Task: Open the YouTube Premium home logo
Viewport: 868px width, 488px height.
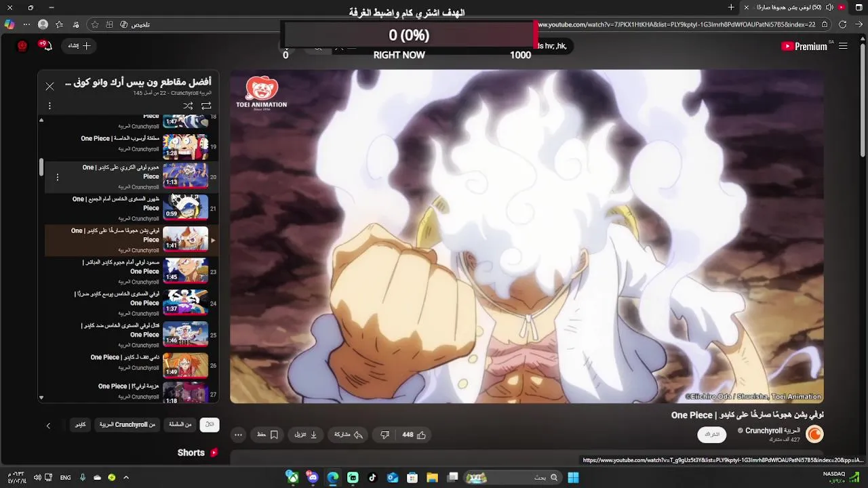Action: pos(804,46)
